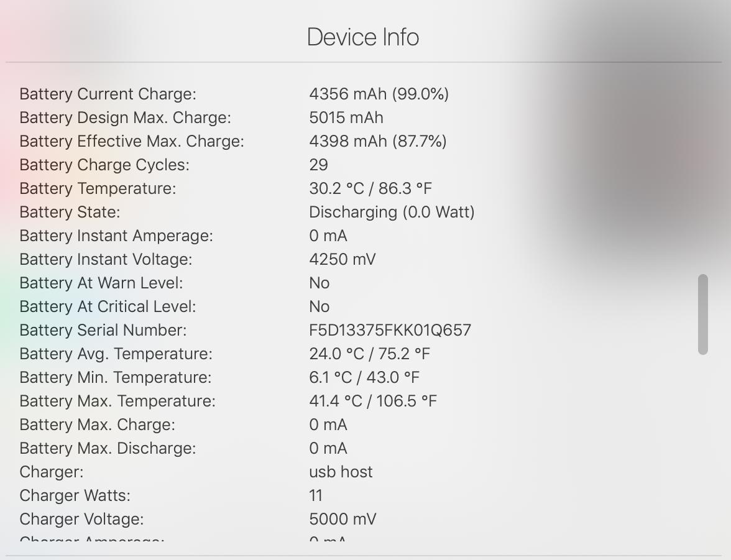Screen dimensions: 731x560
Task: Select the "Discharging (0.0 Watt)" state value
Action: 392,212
